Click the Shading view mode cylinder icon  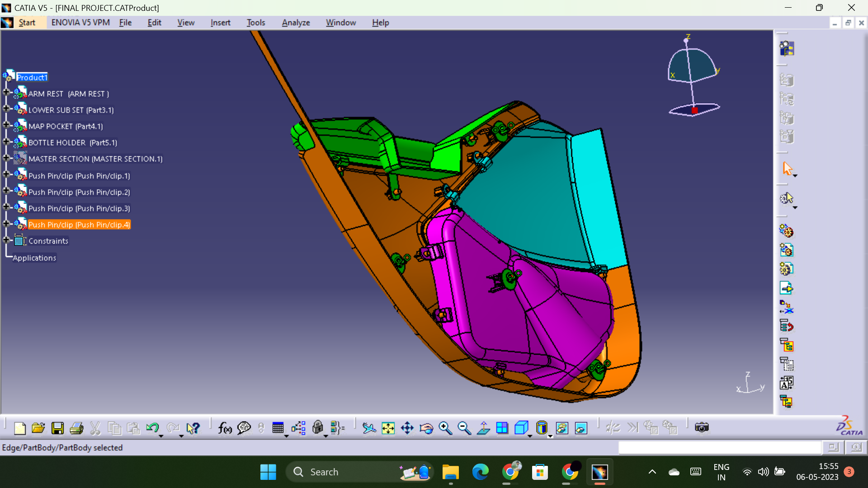542,427
